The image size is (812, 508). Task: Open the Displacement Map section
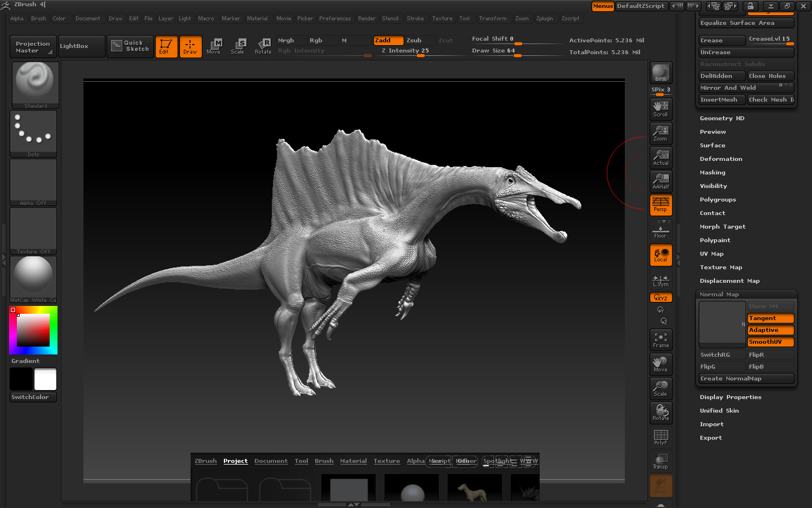(729, 281)
